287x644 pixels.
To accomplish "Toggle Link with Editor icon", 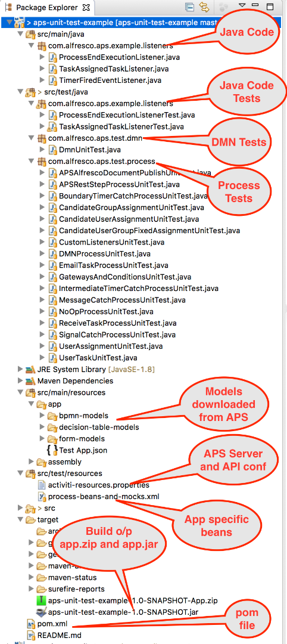I will point(204,7).
